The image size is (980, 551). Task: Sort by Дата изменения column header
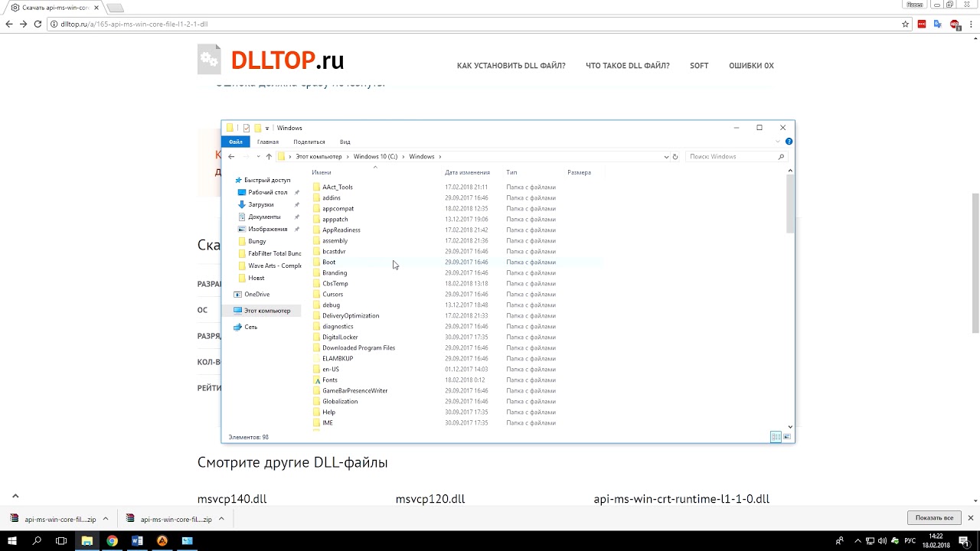coord(467,172)
